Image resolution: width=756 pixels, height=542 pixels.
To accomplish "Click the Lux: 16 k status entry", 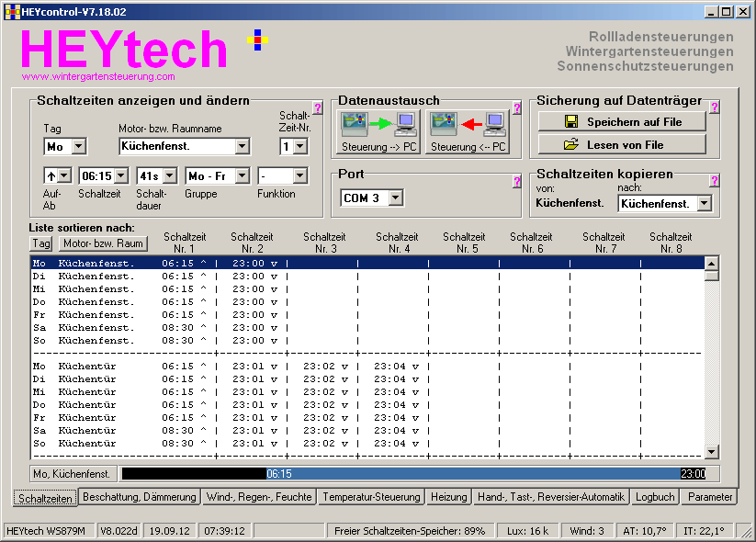I will point(527,531).
